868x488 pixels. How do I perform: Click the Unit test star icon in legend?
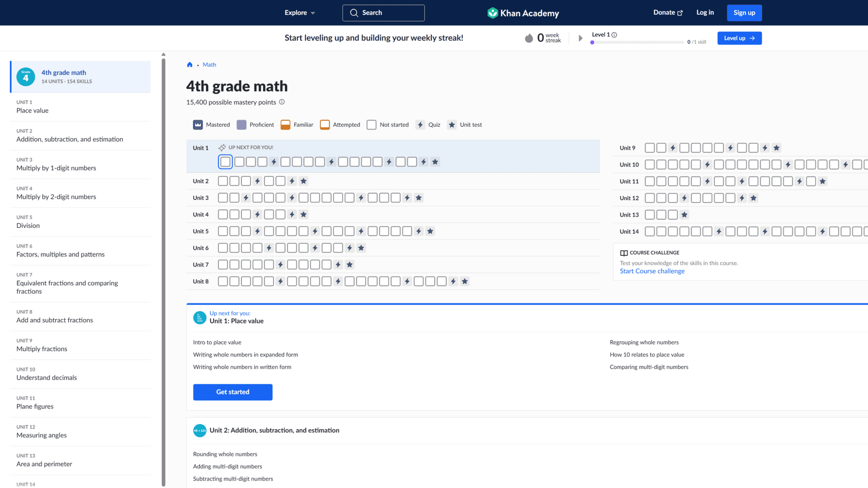(452, 125)
